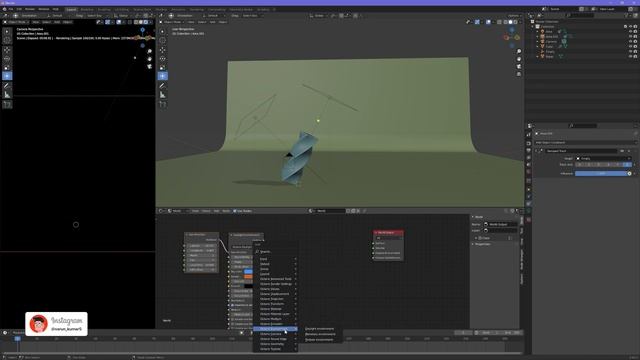
Task: Open the Object Constraints properties tab
Action: click(529, 204)
